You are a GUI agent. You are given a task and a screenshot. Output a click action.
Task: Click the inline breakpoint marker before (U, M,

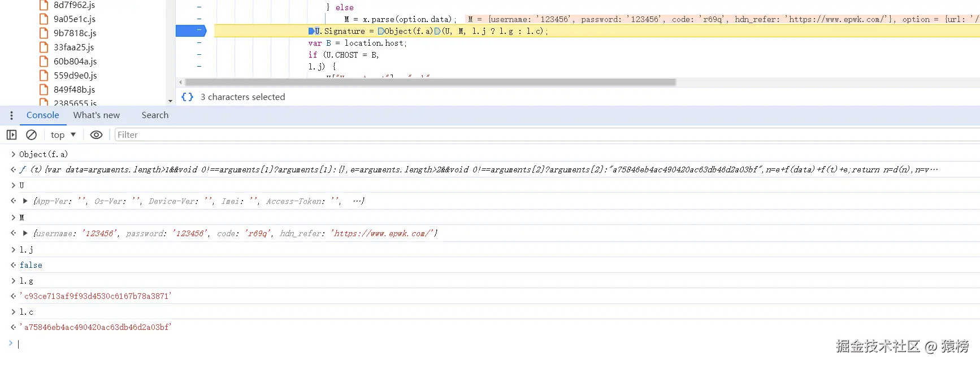click(437, 31)
